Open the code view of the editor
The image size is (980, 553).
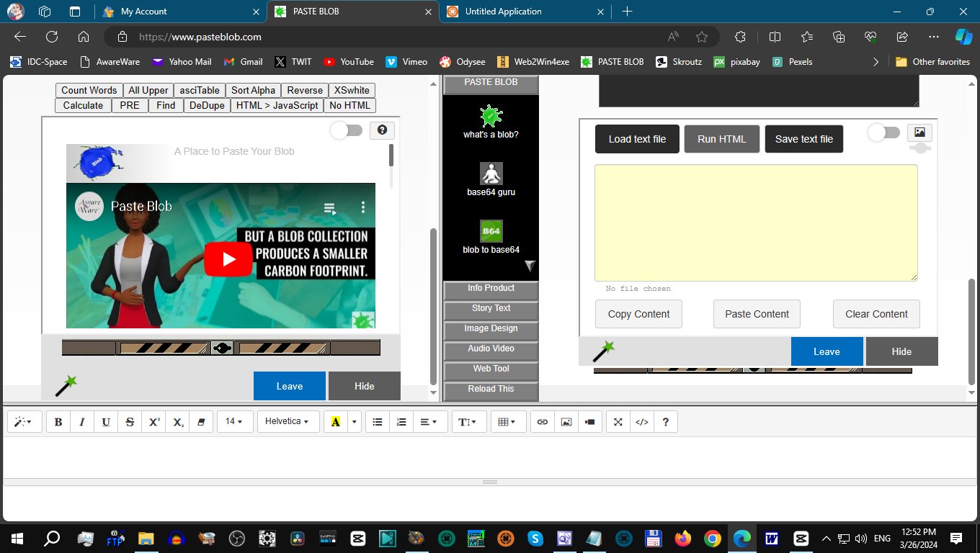pyautogui.click(x=641, y=421)
